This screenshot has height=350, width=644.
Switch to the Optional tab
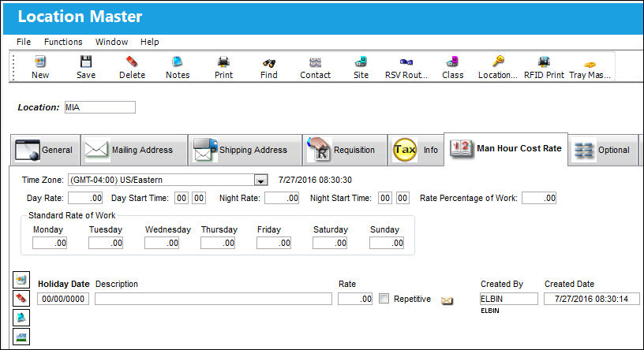[603, 151]
